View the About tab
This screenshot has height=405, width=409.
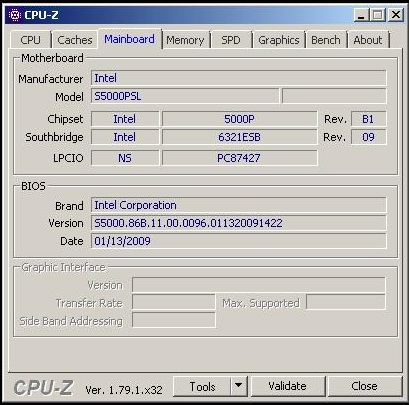coord(368,40)
